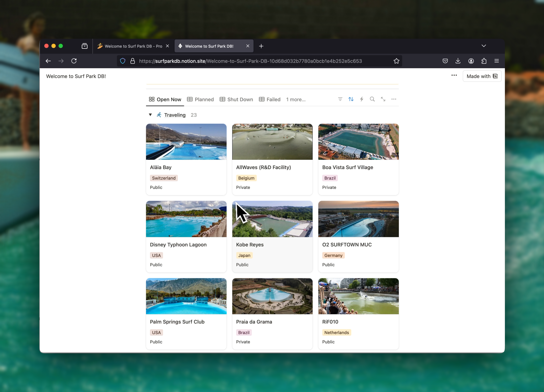
Task: Click the Switzerland tag on Aläia Bay
Action: coord(164,178)
